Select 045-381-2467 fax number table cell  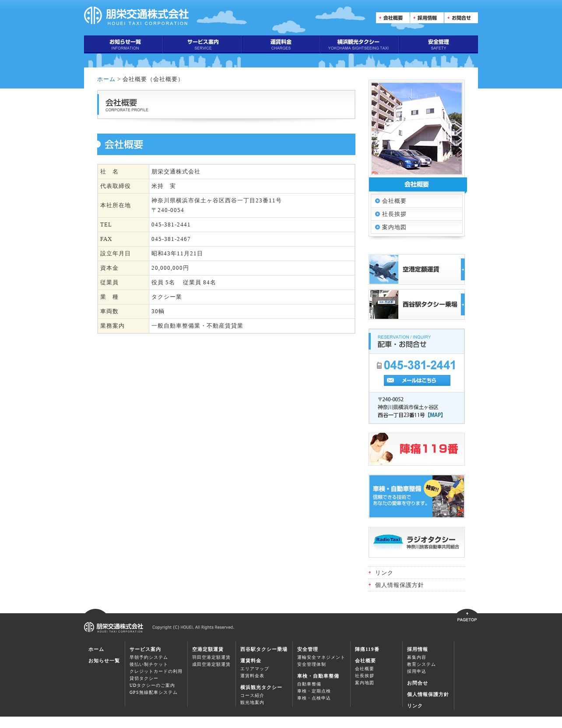pyautogui.click(x=252, y=239)
